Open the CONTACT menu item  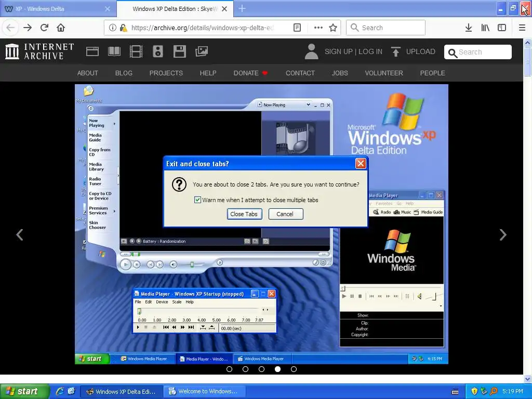pos(300,73)
